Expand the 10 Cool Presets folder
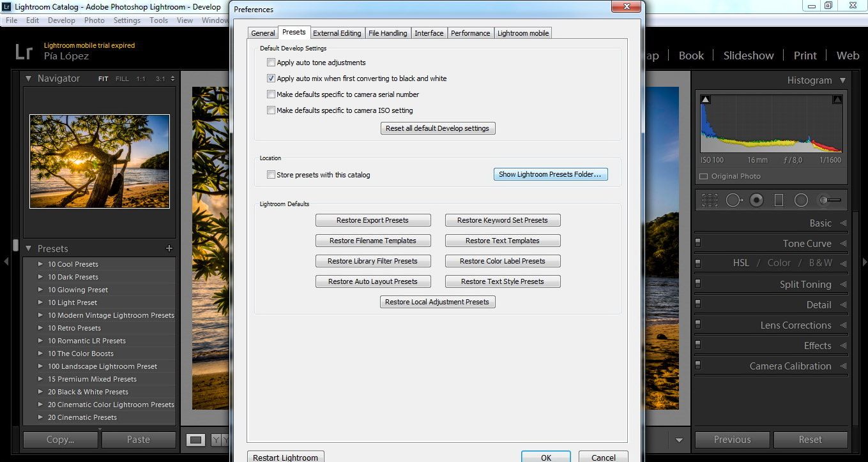 [39, 264]
